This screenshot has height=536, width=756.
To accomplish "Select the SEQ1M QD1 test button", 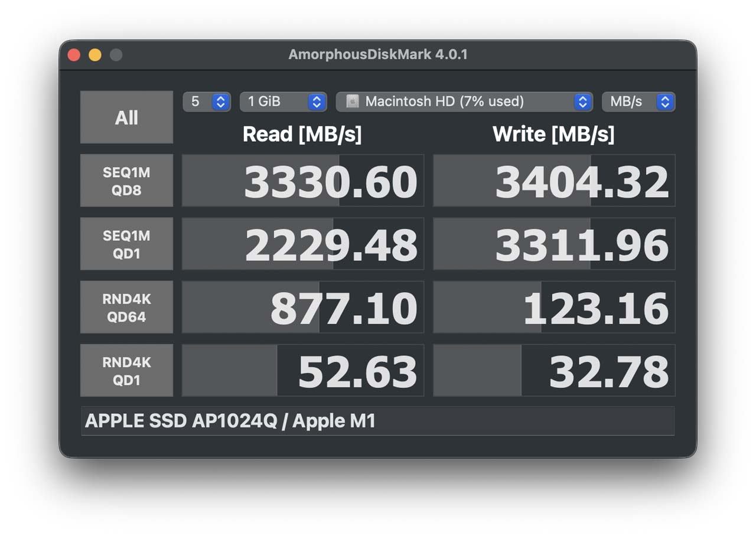I will point(126,244).
